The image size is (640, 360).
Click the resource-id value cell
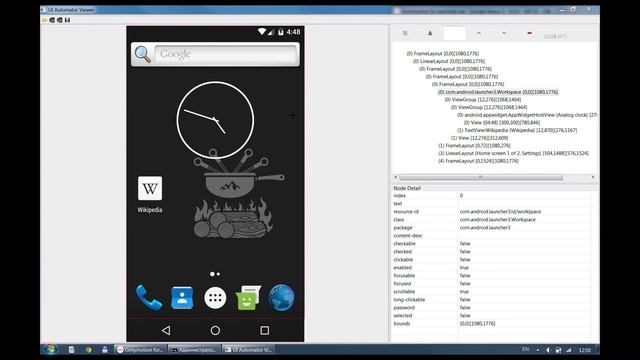click(500, 211)
